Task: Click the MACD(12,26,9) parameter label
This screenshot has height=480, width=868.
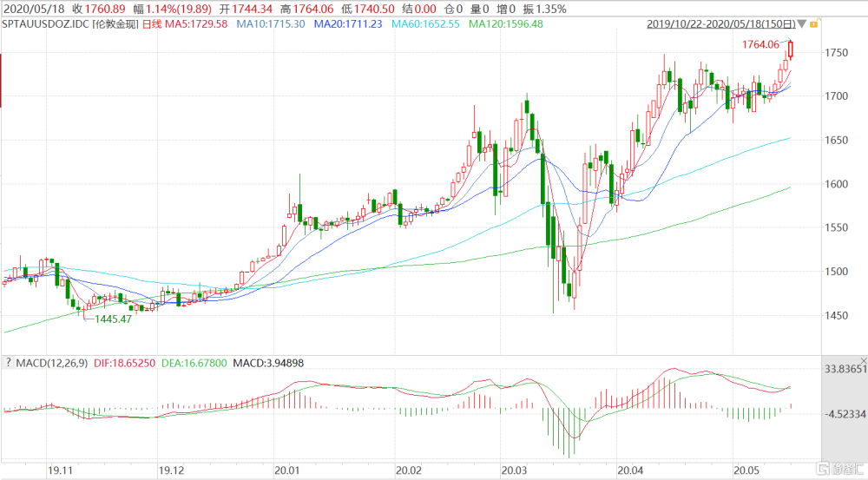Action: (x=52, y=363)
